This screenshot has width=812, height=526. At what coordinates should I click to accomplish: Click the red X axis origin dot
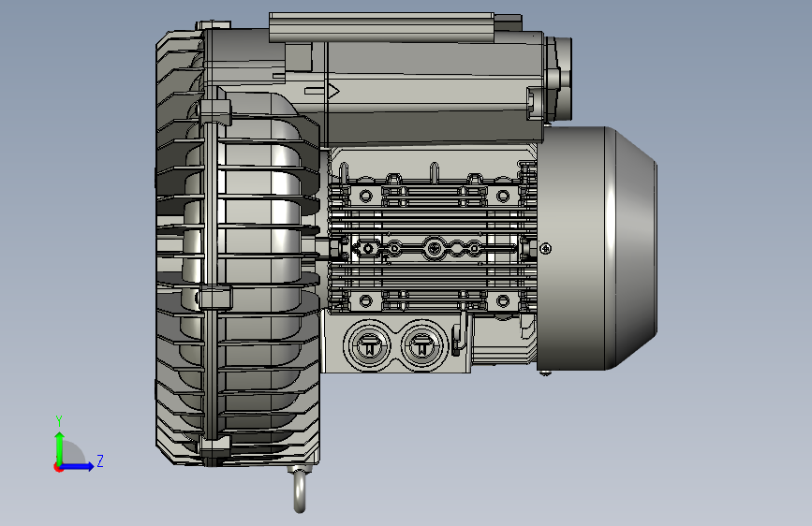click(58, 467)
